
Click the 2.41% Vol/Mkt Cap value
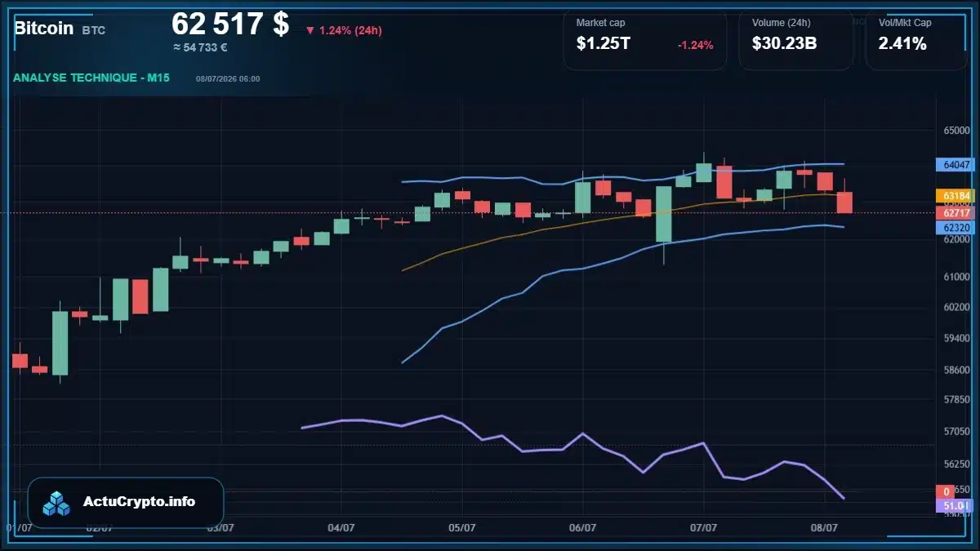(902, 44)
